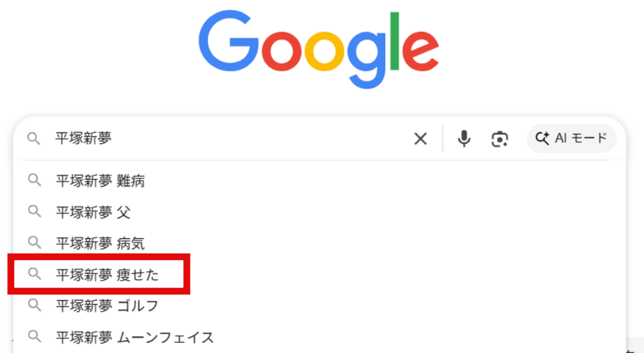Click magnifier icon beside 難病 suggestion
The height and width of the screenshot is (353, 644).
point(34,180)
